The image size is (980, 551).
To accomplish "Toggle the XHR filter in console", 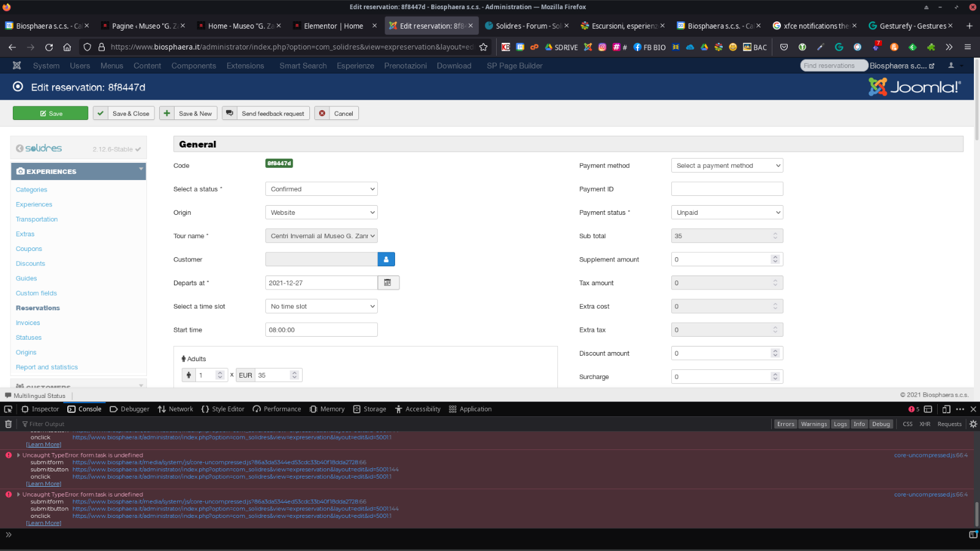I will click(924, 424).
